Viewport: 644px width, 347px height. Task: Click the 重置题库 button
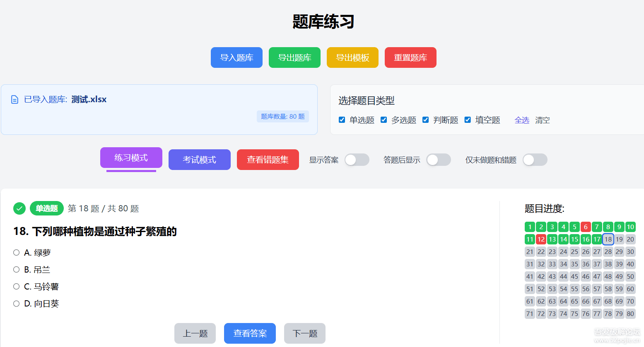click(410, 57)
